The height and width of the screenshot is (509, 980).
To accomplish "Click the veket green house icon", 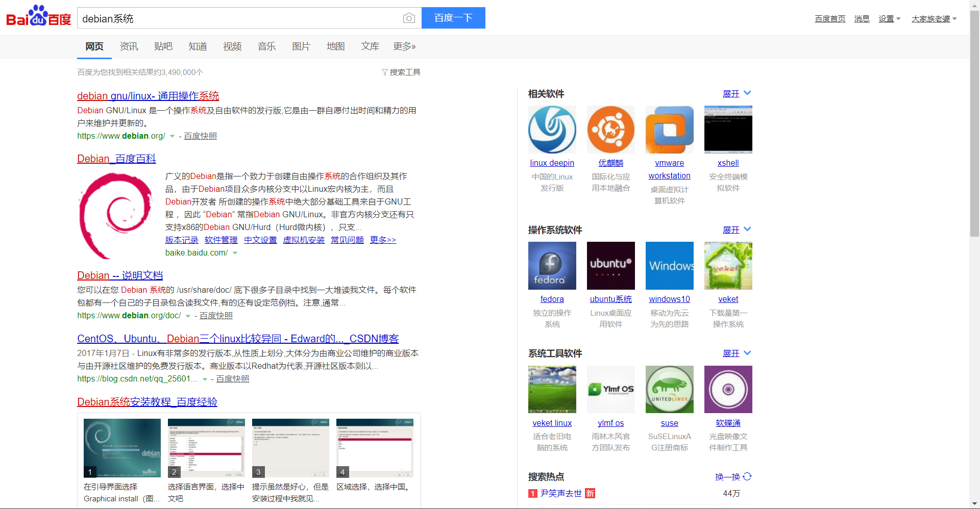I will 728,266.
